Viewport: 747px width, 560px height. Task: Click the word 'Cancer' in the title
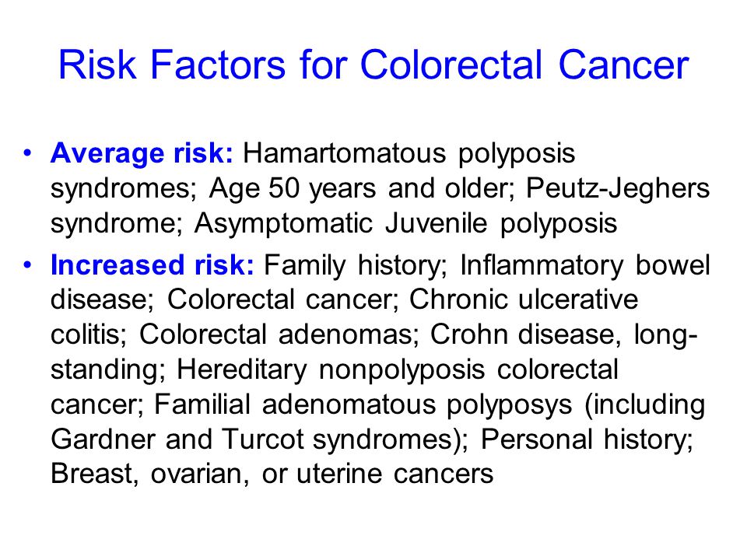point(623,65)
